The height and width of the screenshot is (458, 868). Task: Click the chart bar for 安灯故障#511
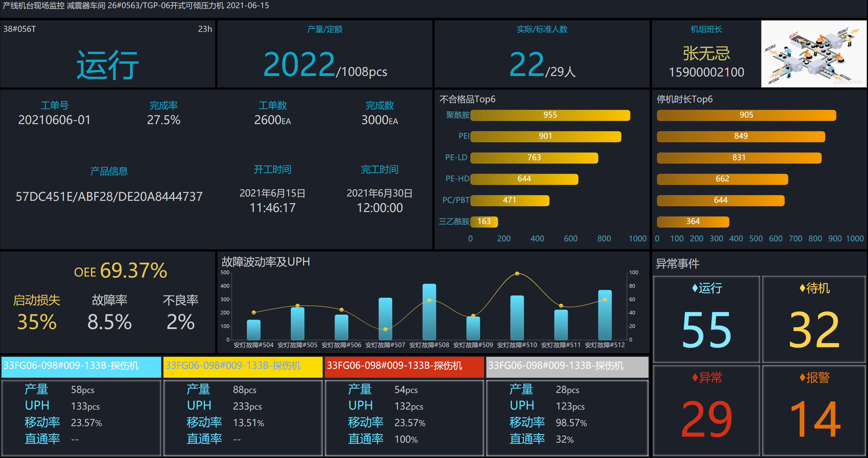[x=561, y=324]
